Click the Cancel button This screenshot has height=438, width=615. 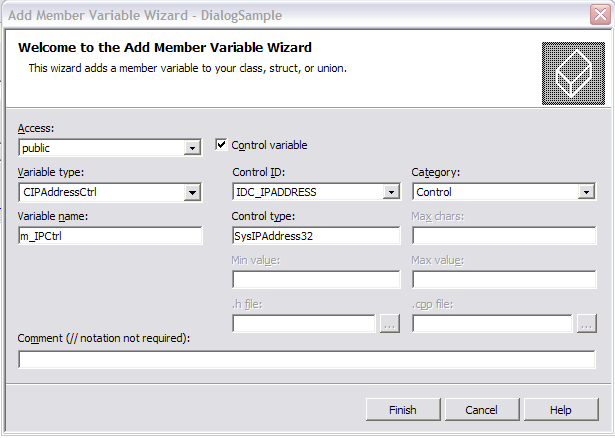(482, 410)
